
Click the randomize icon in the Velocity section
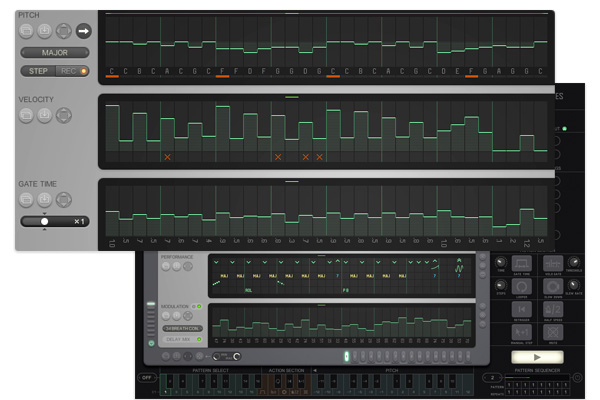click(64, 115)
